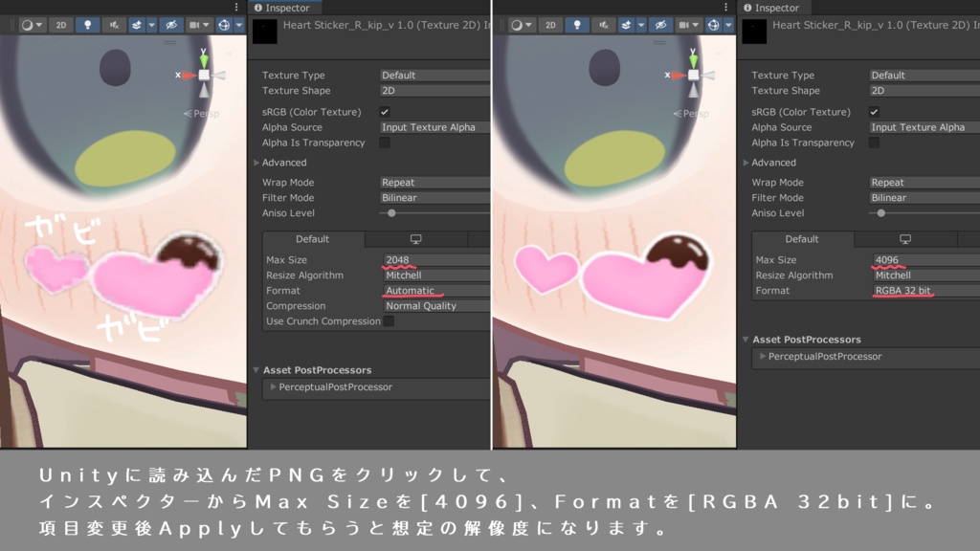This screenshot has width=980, height=551.
Task: Select right Inspector tab
Action: pos(774,8)
